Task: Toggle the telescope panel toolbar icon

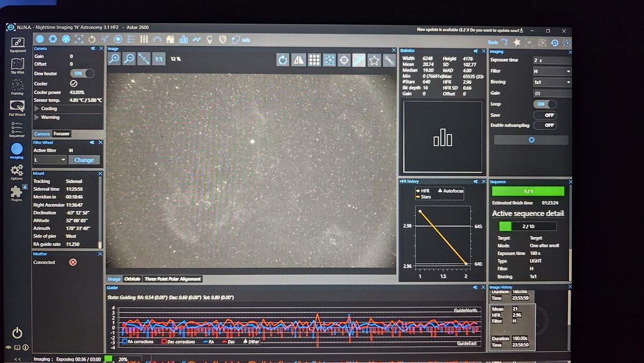Action: (105, 39)
